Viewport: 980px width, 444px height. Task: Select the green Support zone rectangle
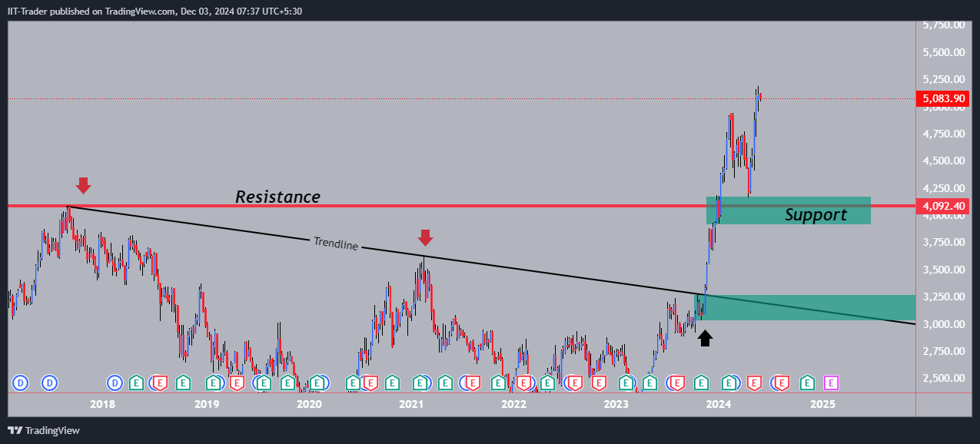pos(789,210)
